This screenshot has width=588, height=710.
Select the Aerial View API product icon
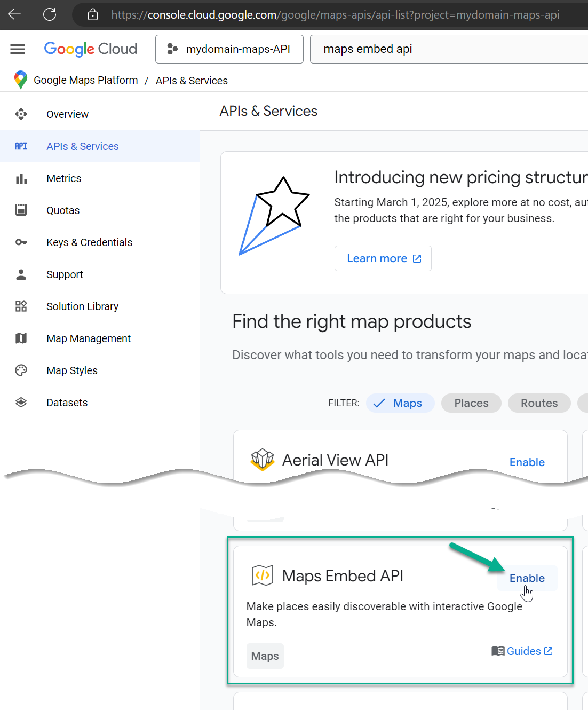[x=263, y=459]
